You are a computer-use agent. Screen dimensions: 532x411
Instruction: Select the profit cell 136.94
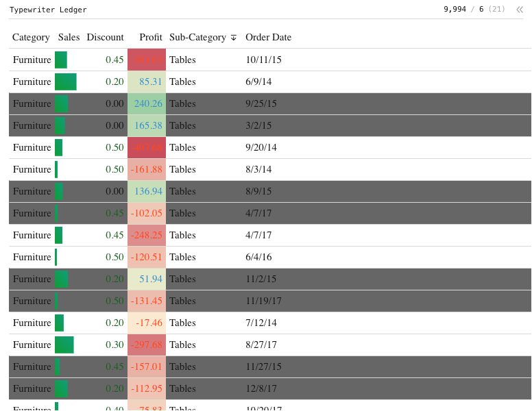point(147,191)
